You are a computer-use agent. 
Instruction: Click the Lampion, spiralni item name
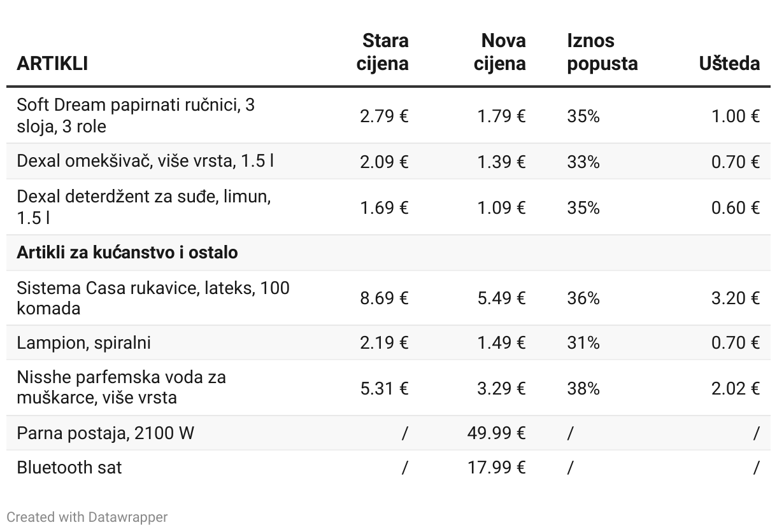[x=84, y=343]
